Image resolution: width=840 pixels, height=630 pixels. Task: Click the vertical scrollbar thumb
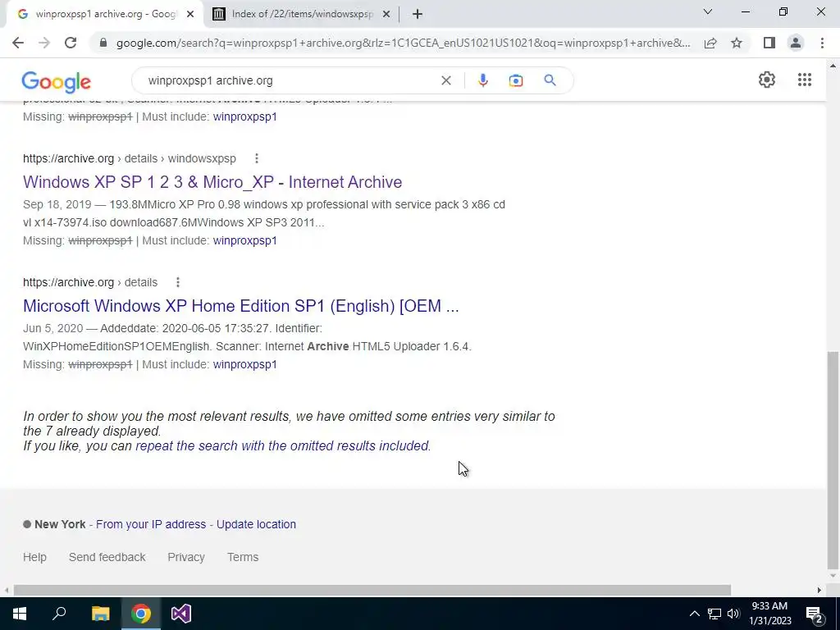click(832, 461)
